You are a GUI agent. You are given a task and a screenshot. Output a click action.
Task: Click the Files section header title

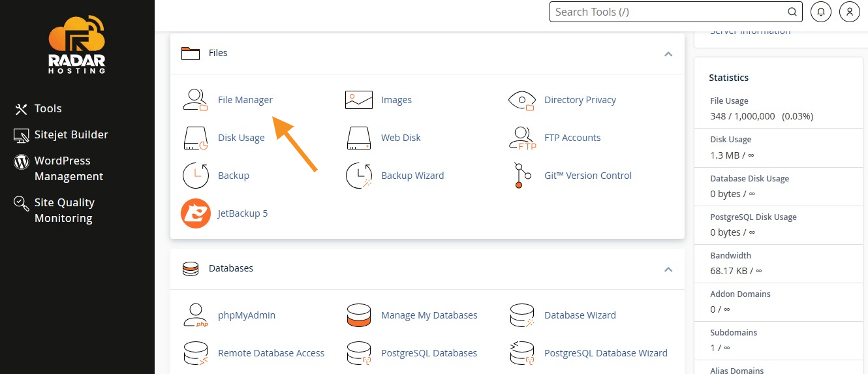click(x=218, y=53)
